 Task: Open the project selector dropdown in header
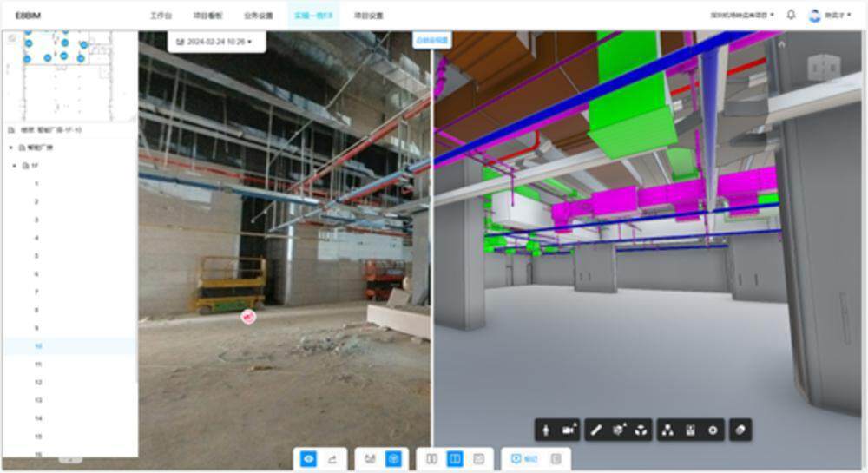click(742, 15)
